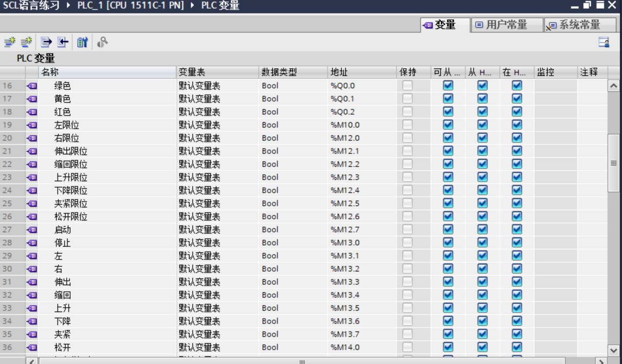Click the 地址 column header

(362, 72)
